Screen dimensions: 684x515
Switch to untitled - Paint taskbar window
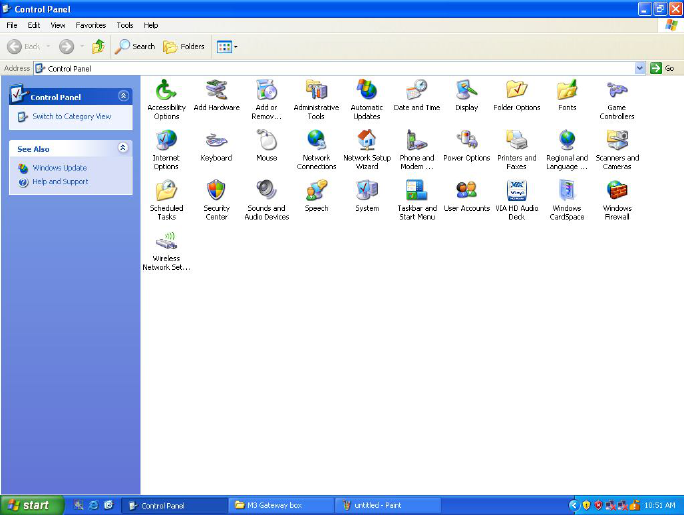[x=388, y=505]
